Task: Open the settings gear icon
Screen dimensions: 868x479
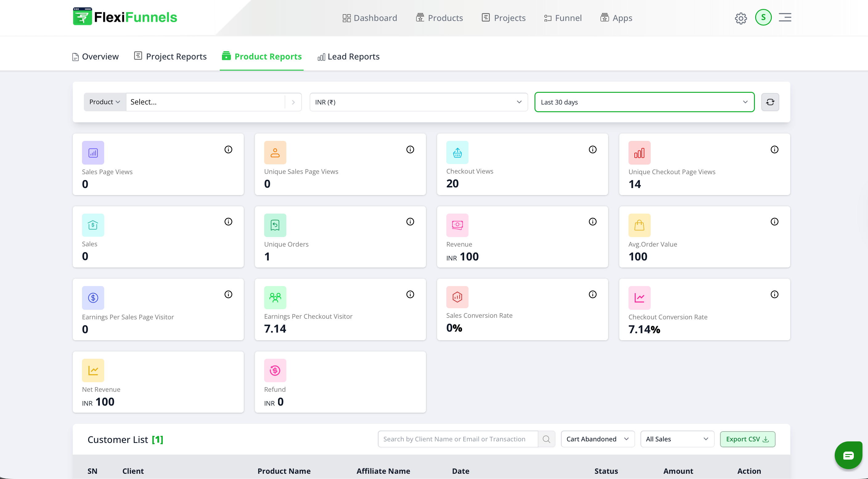Action: point(741,18)
